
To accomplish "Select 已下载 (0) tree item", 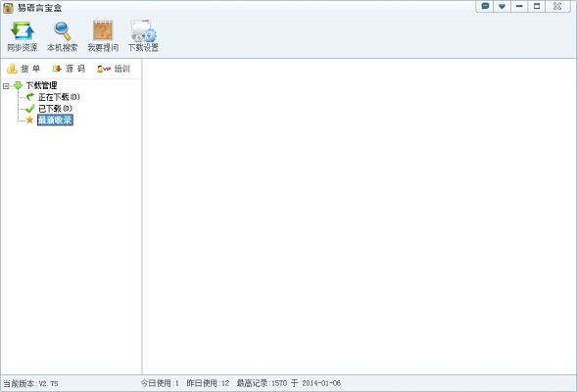I will [55, 109].
